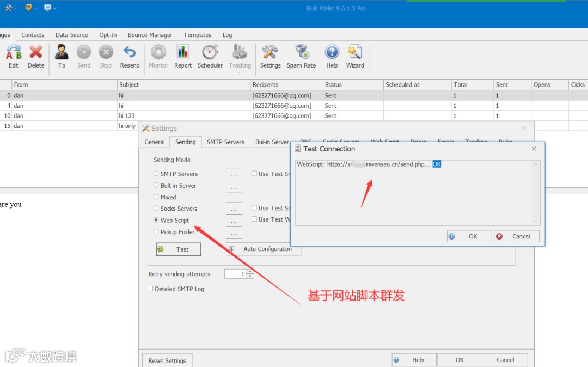Click the Retry sending attempts value field
This screenshot has width=588, height=367.
point(236,274)
